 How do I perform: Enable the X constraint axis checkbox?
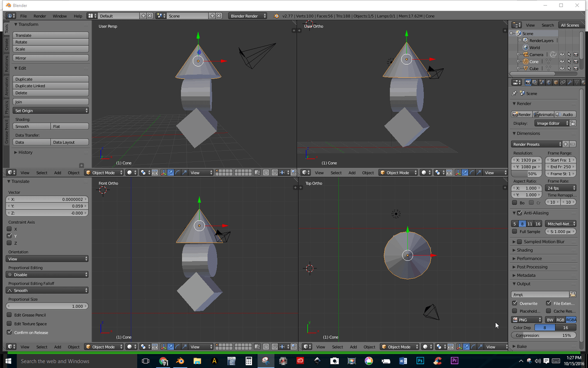coord(9,229)
